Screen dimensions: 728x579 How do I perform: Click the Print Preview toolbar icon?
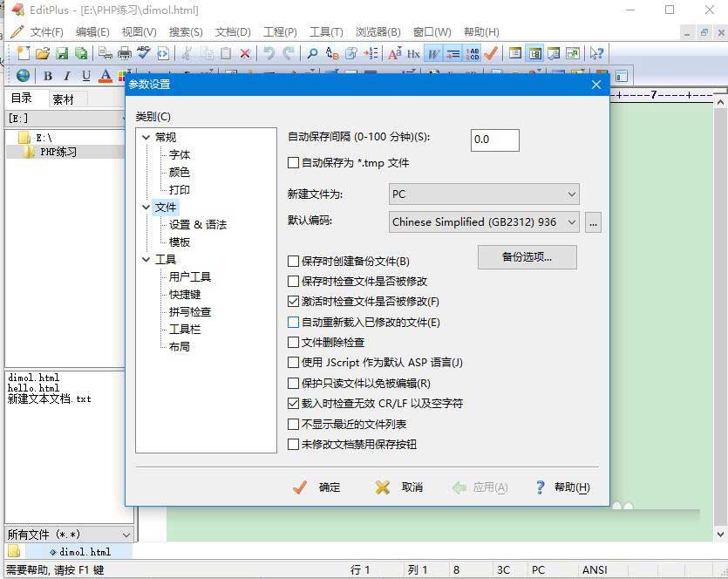[x=105, y=53]
